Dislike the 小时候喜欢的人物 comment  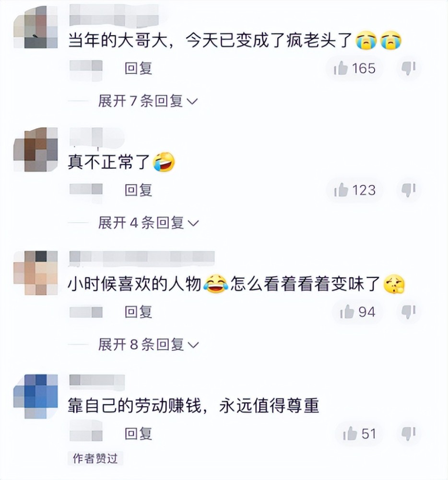point(409,312)
